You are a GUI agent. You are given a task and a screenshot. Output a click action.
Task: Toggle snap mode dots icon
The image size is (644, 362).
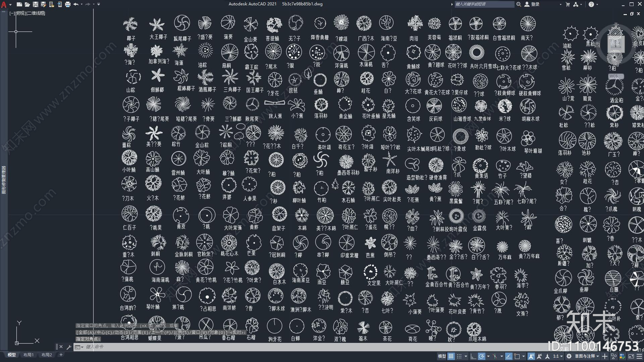(459, 356)
